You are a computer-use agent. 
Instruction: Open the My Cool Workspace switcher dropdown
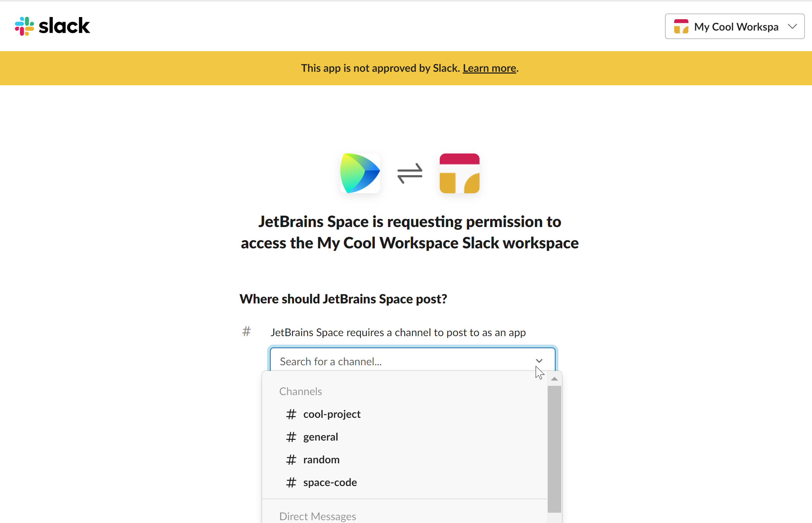coord(734,27)
